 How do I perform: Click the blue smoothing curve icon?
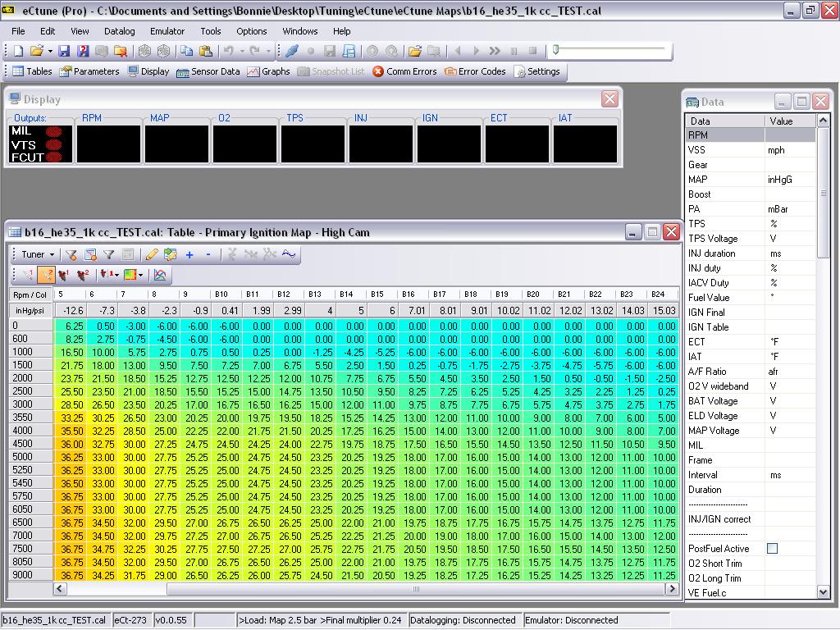[289, 254]
